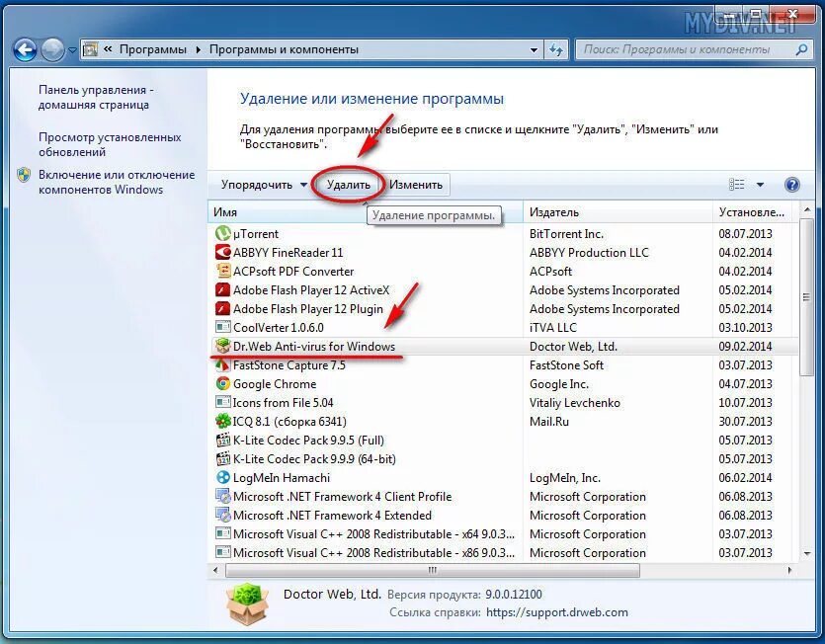825x644 pixels.
Task: Click the µTorrent program icon
Action: tap(223, 234)
